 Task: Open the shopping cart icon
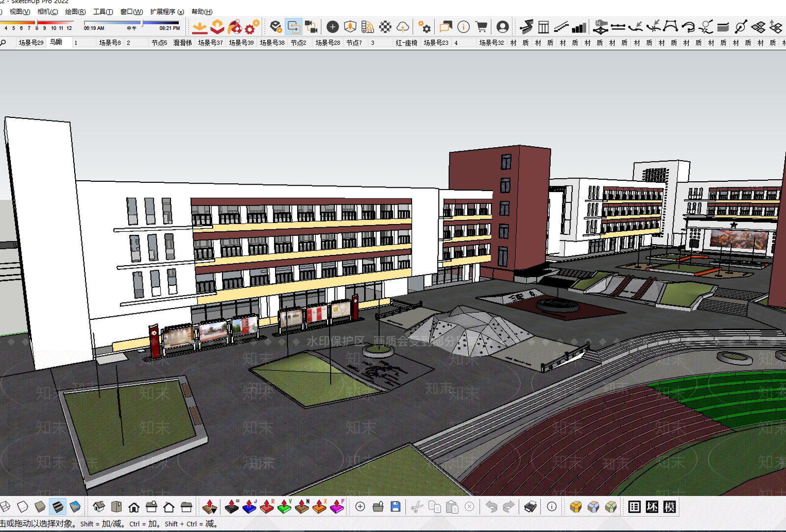481,27
